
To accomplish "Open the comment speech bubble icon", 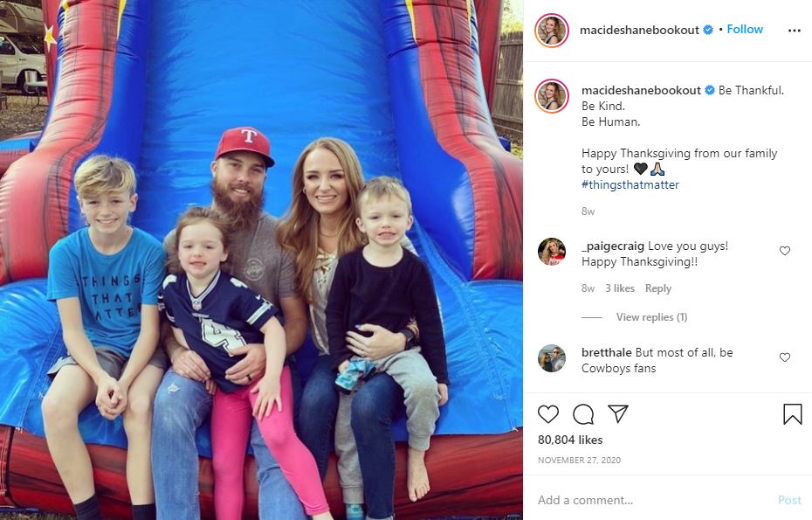I will pyautogui.click(x=583, y=414).
